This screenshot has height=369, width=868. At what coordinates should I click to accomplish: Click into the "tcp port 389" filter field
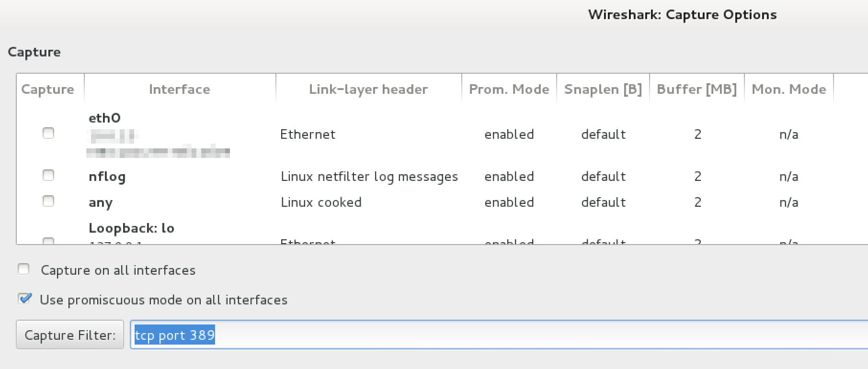(479, 335)
